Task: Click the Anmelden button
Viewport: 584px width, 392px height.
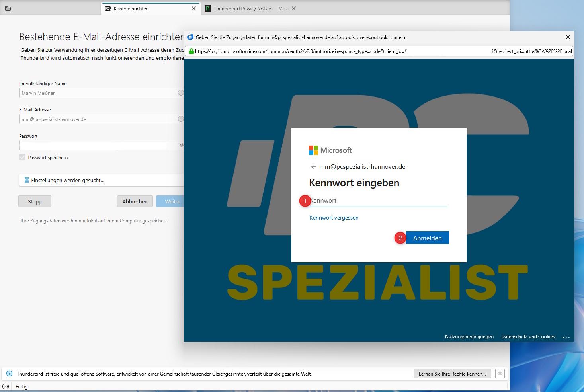Action: 427,238
